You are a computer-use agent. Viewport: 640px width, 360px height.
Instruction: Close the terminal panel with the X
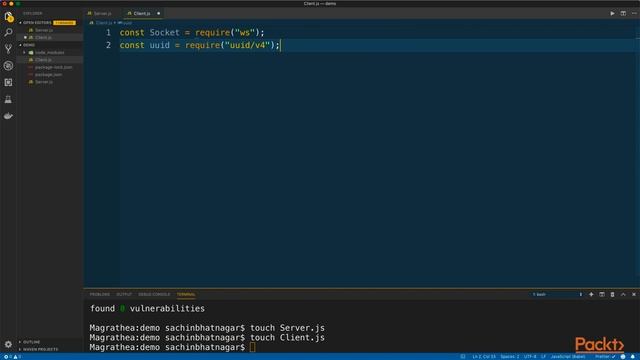[634, 294]
